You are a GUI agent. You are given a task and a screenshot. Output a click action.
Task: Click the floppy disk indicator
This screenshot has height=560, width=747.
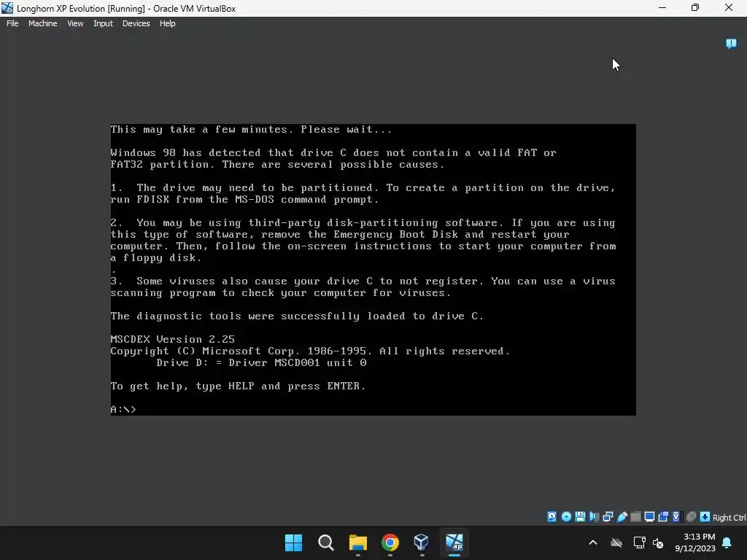point(580,517)
